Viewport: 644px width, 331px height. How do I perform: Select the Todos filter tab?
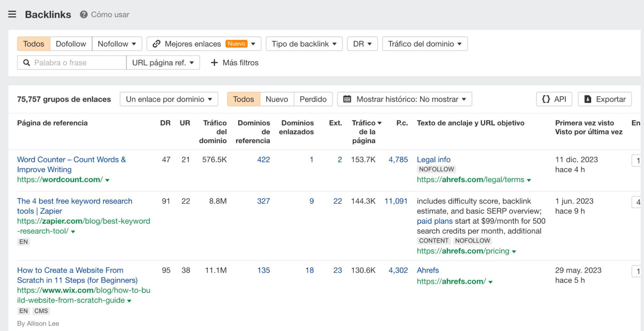[x=33, y=44]
